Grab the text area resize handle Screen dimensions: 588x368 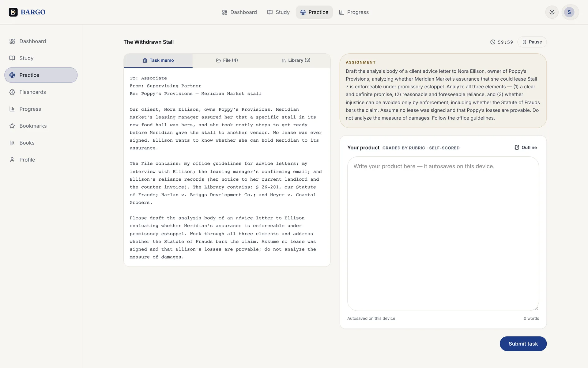(x=537, y=309)
